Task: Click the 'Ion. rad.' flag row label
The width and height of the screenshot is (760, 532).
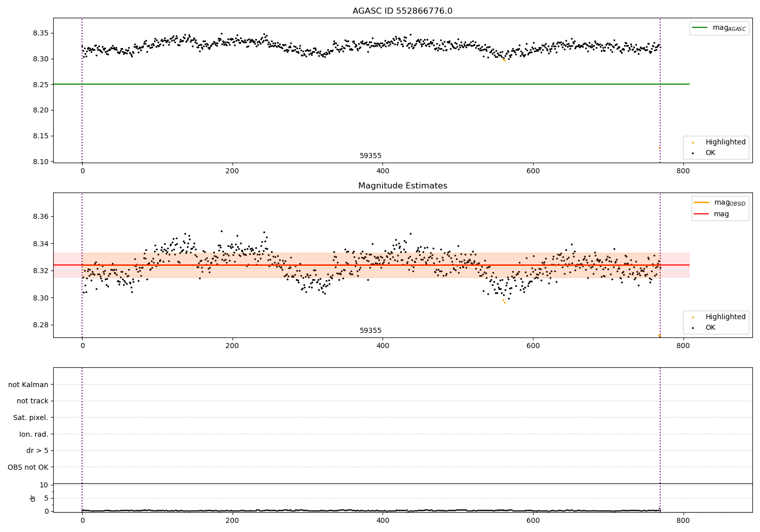Action: click(x=34, y=435)
